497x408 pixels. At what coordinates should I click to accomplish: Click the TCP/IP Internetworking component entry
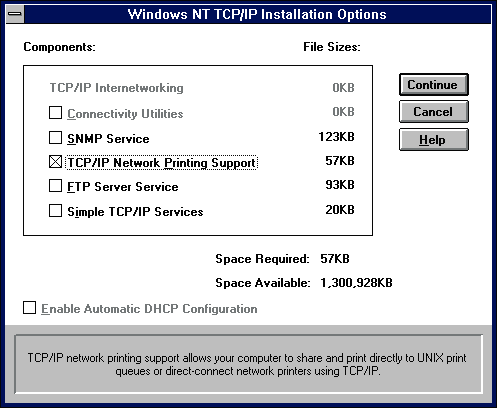pos(117,88)
